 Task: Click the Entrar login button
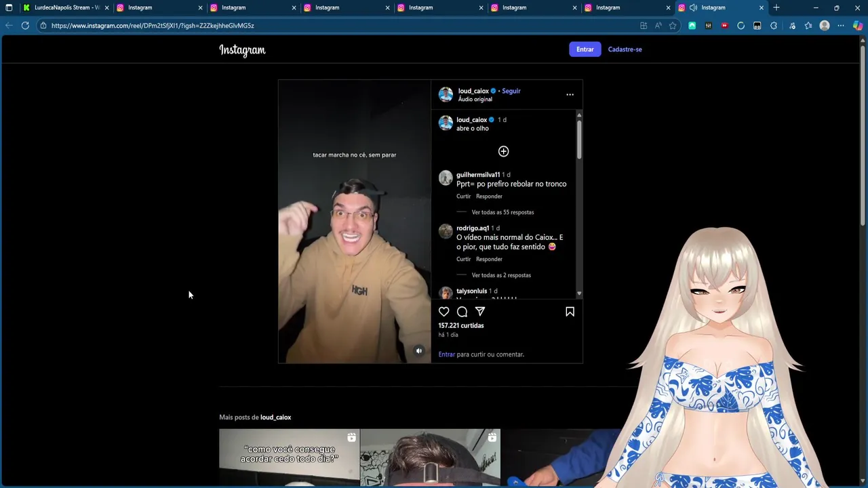(585, 49)
